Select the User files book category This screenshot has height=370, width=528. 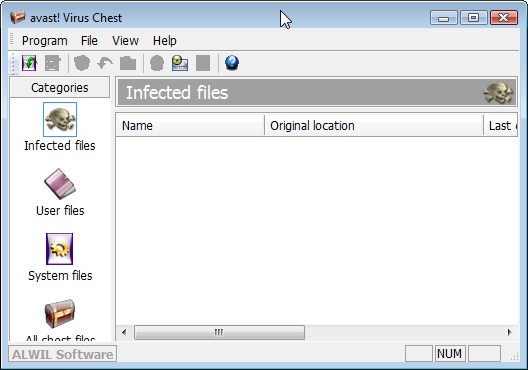(60, 184)
